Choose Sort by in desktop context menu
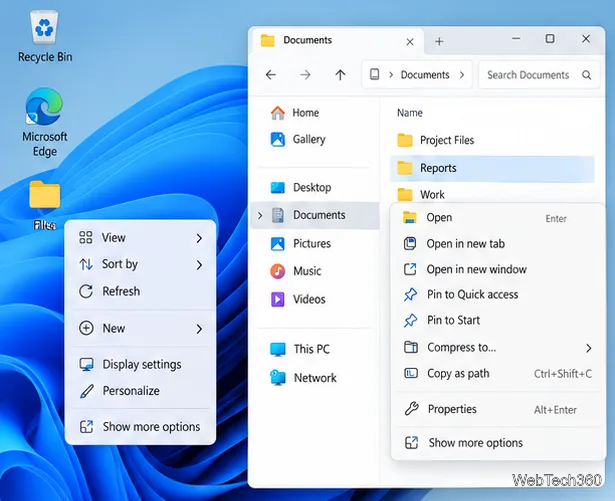 point(140,264)
